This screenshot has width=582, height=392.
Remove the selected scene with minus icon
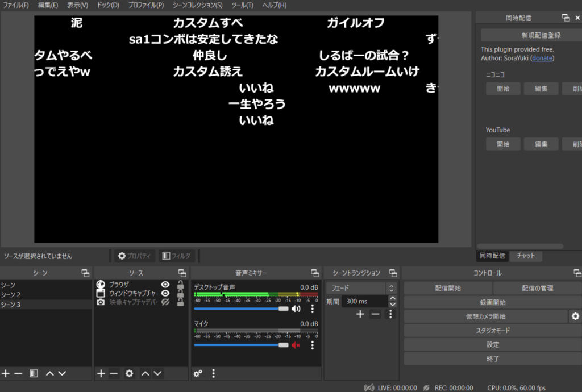18,373
